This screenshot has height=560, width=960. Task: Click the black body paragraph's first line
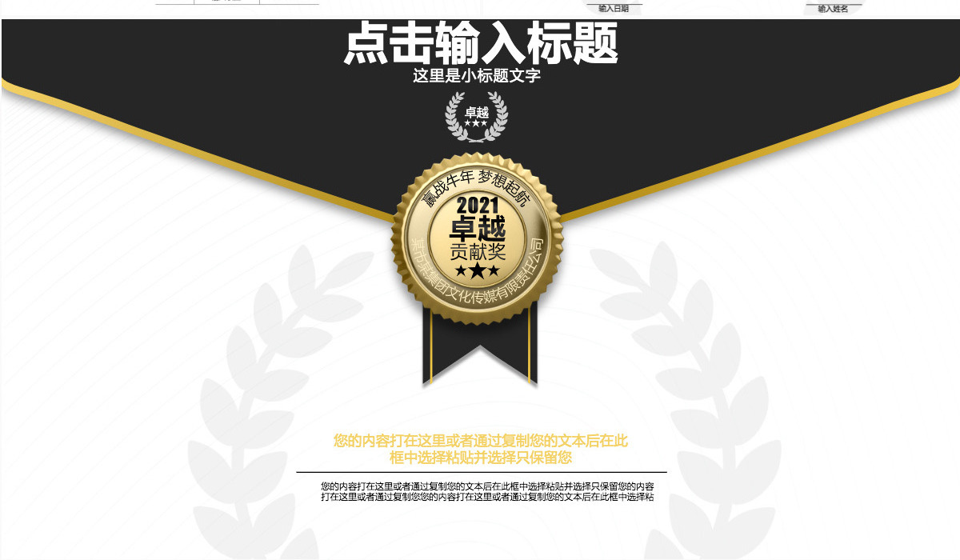coord(487,486)
